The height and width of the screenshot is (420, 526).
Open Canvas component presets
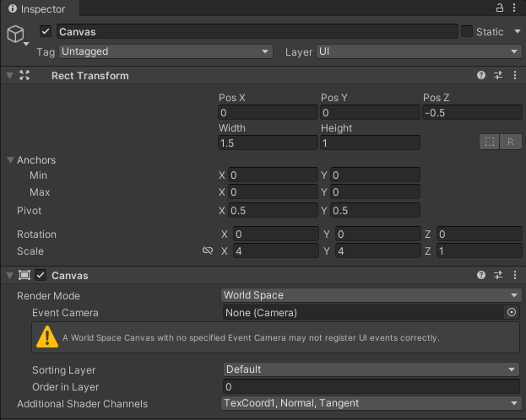click(498, 275)
